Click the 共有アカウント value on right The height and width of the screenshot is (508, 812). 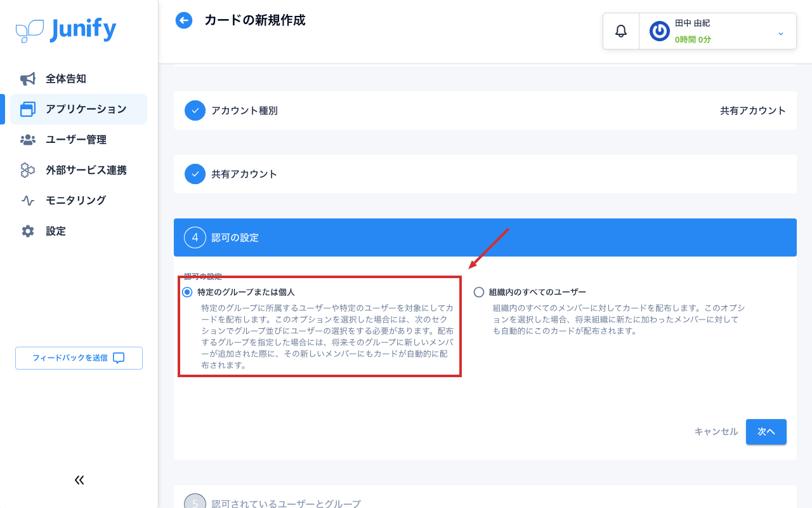(x=753, y=110)
